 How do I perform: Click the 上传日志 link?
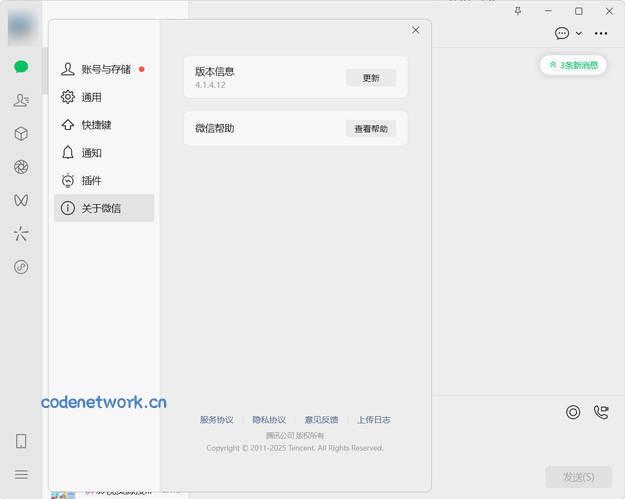(374, 420)
